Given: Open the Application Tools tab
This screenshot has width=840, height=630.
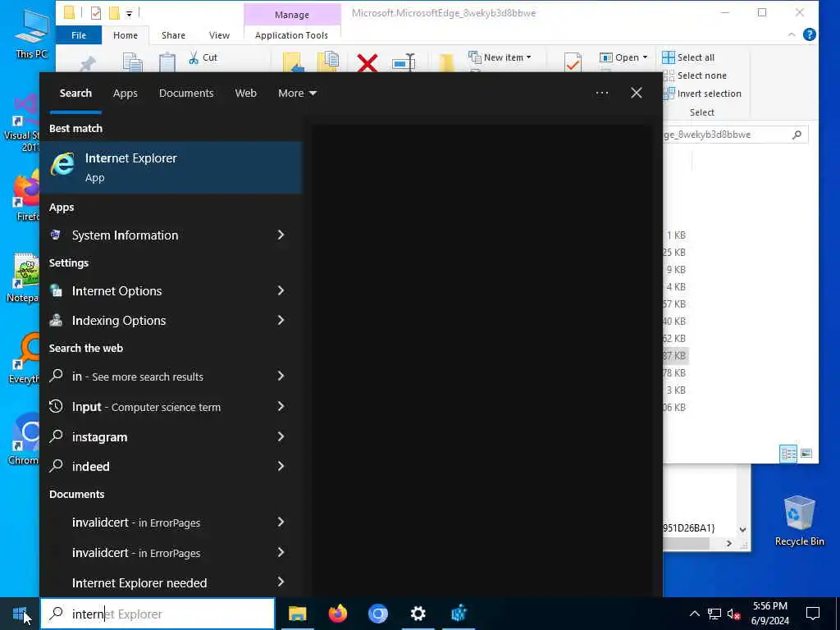Looking at the screenshot, I should (x=291, y=35).
